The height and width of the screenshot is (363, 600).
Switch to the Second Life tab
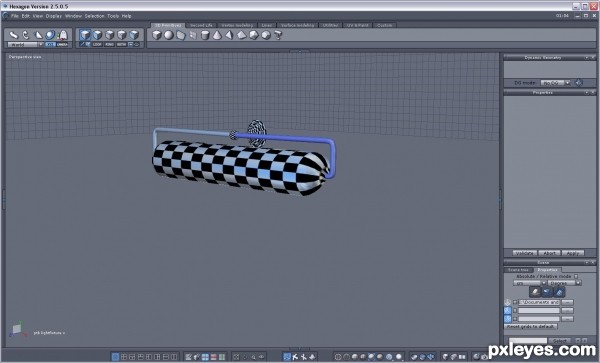201,25
